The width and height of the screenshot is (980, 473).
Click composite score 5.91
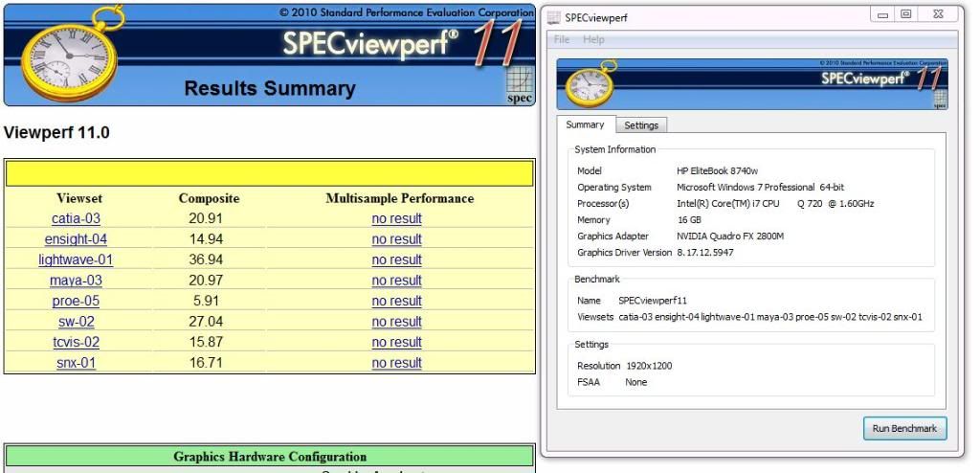[206, 301]
